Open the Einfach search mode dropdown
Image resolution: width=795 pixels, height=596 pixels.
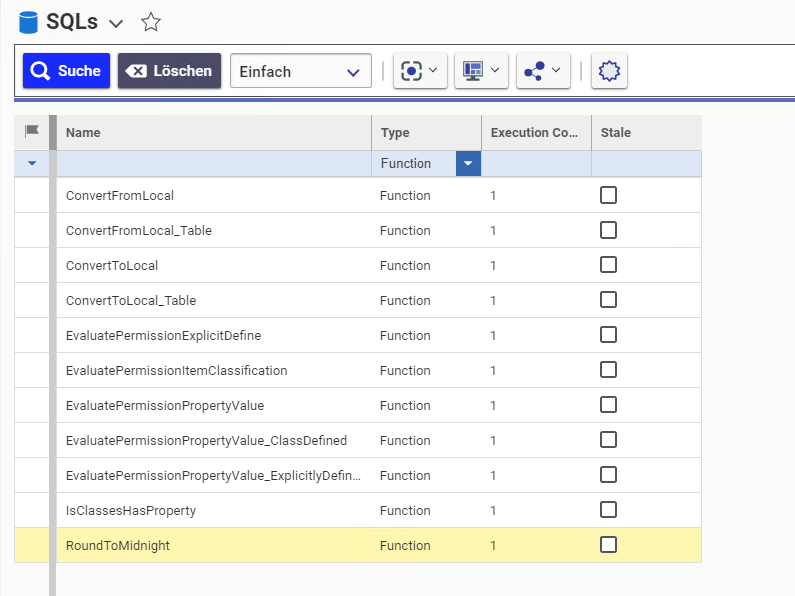pyautogui.click(x=300, y=71)
